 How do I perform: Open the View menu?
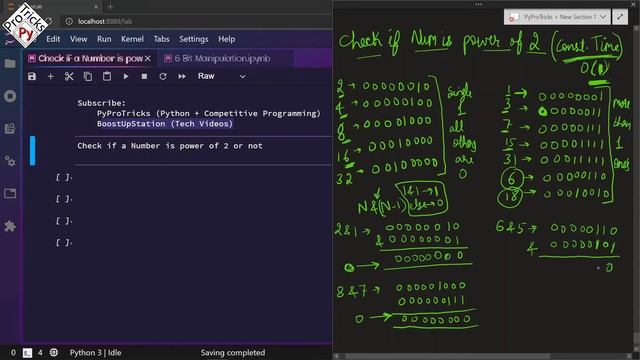(78, 39)
